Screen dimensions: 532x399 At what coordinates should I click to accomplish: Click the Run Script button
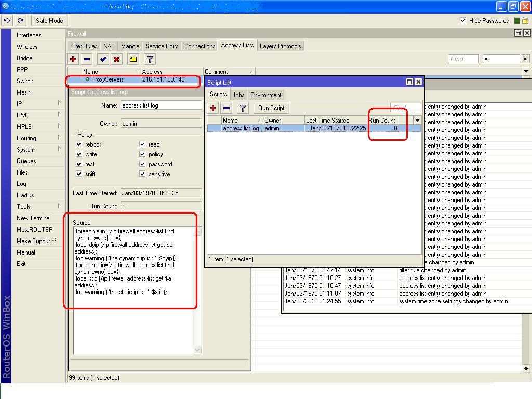click(271, 108)
